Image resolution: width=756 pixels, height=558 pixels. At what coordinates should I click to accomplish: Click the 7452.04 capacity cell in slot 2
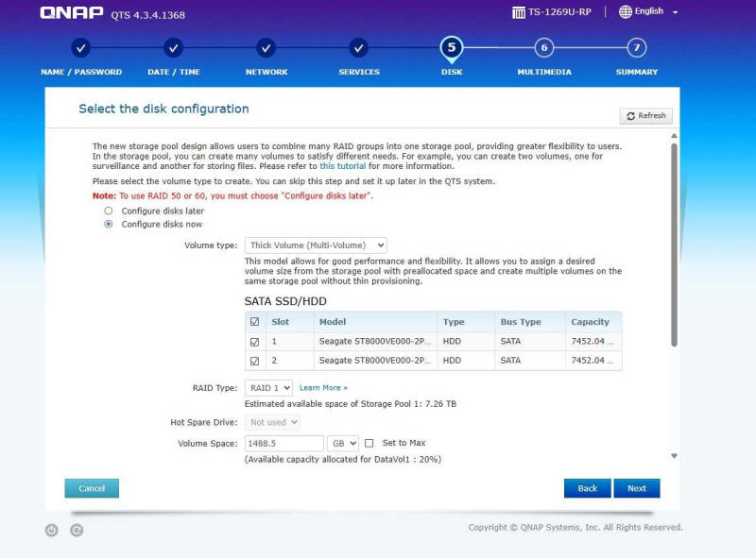(593, 361)
